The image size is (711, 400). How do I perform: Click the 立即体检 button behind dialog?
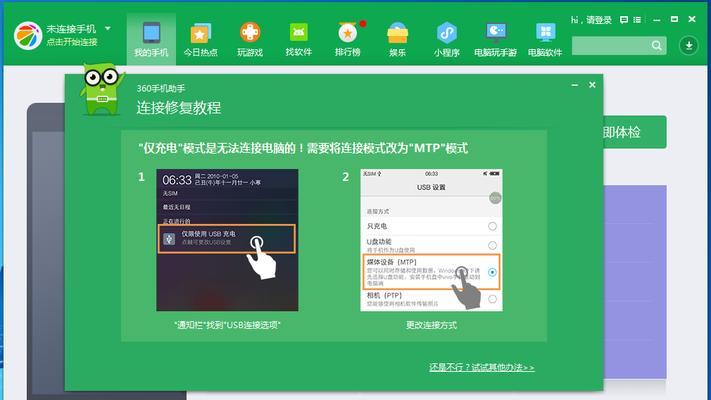[635, 132]
